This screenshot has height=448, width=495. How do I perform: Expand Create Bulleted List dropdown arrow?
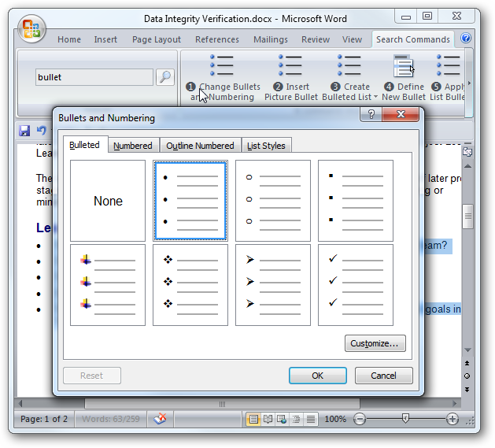[x=375, y=97]
